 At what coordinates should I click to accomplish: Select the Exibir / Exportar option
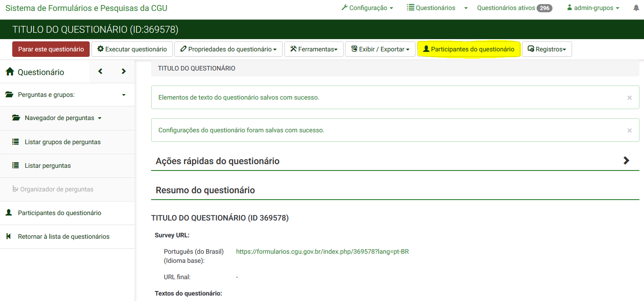(x=380, y=49)
